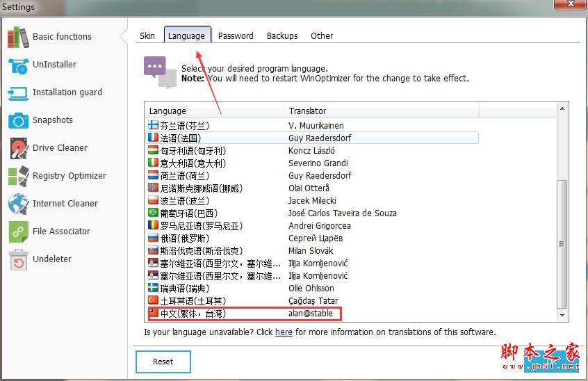Select the 瑞典语(瑞典) language
This screenshot has width=588, height=381.
point(184,288)
